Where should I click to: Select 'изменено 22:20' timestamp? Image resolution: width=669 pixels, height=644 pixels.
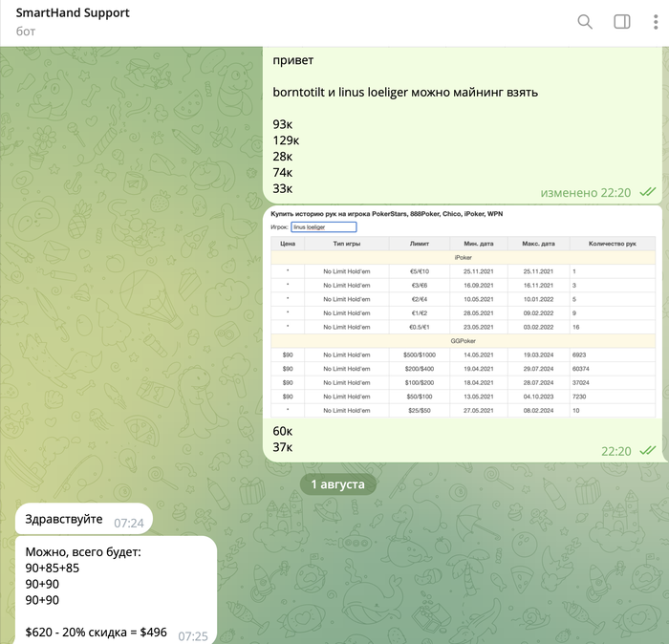tap(585, 193)
